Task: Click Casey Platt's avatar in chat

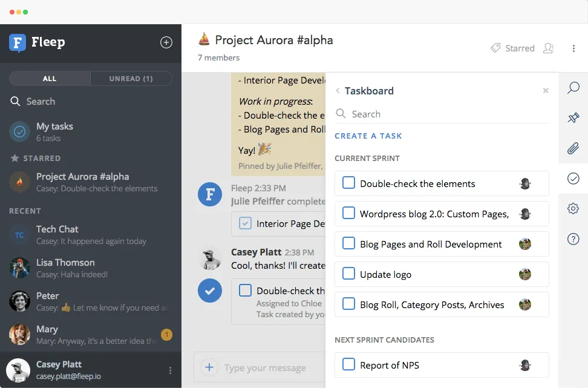Action: [210, 258]
